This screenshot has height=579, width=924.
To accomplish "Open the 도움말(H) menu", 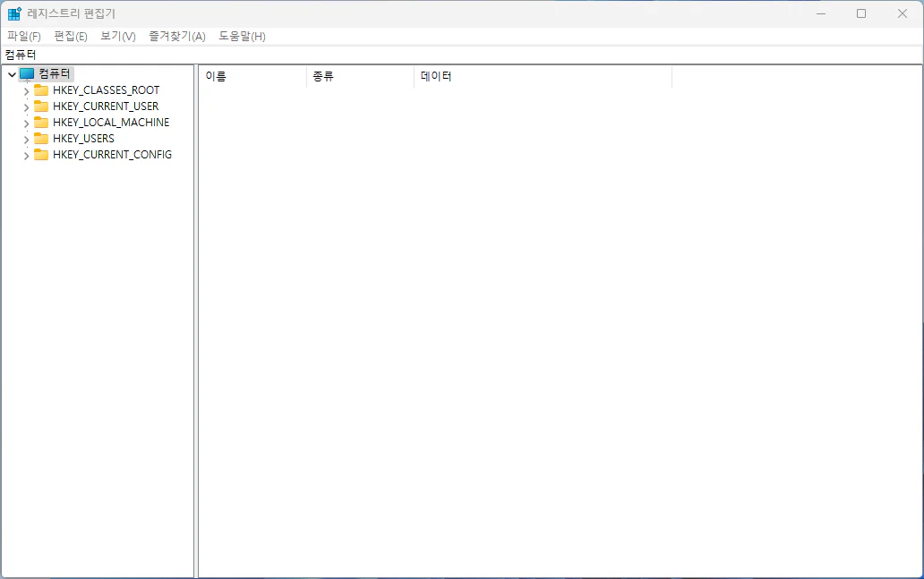I will pos(243,37).
